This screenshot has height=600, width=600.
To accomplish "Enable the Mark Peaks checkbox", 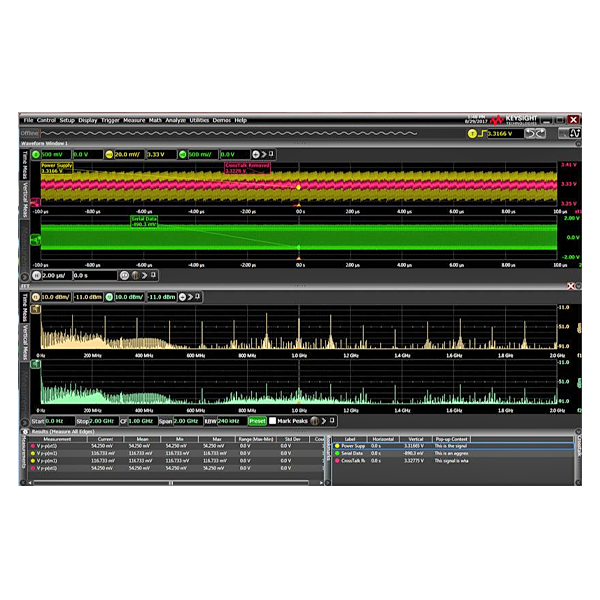I will point(272,421).
